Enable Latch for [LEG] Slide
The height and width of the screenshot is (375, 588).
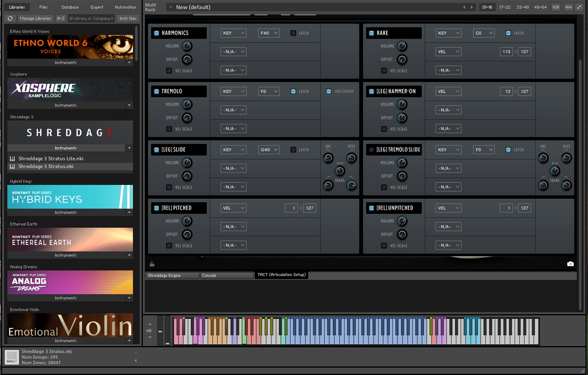[294, 150]
